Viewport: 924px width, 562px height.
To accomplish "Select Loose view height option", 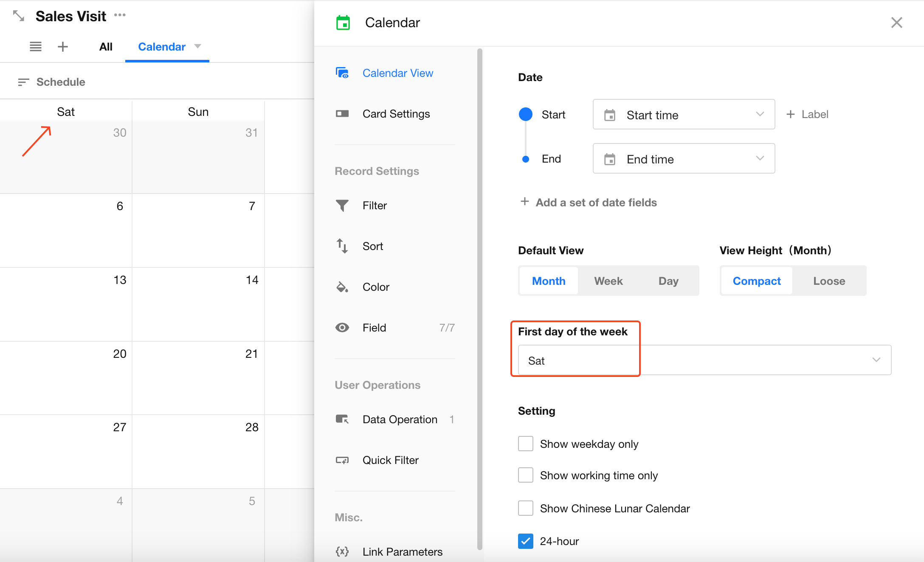I will tap(829, 281).
